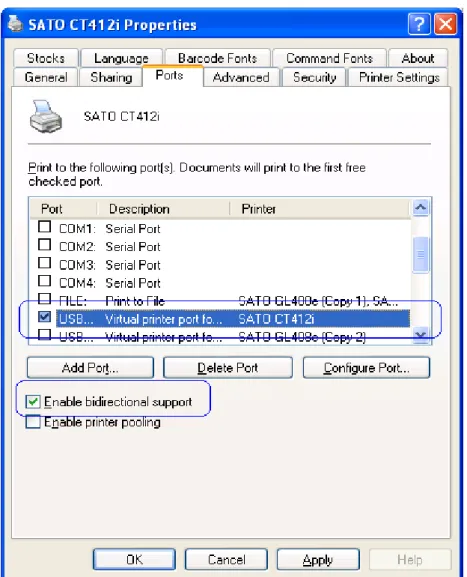
Task: Apply the printer property changes
Action: (318, 560)
